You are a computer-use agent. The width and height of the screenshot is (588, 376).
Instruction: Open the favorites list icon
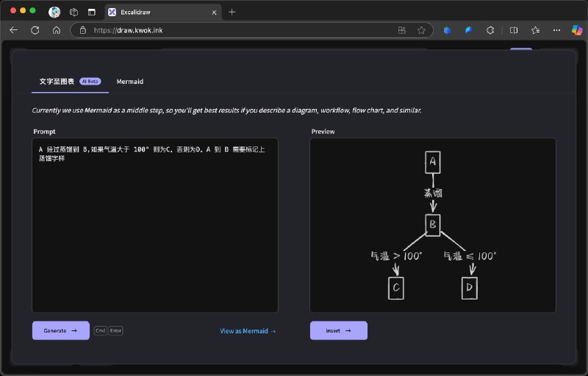(x=535, y=30)
